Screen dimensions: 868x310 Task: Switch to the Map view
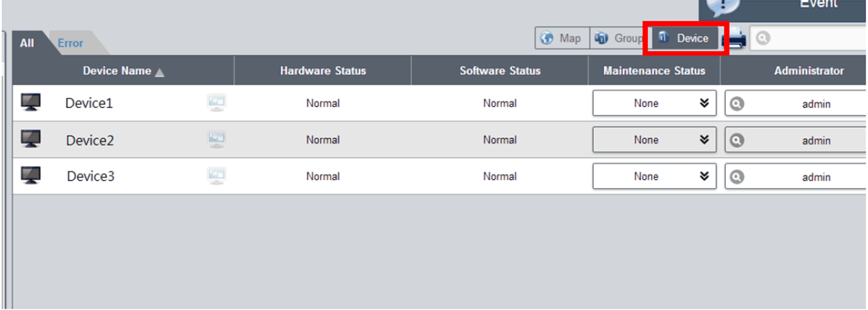pos(562,38)
